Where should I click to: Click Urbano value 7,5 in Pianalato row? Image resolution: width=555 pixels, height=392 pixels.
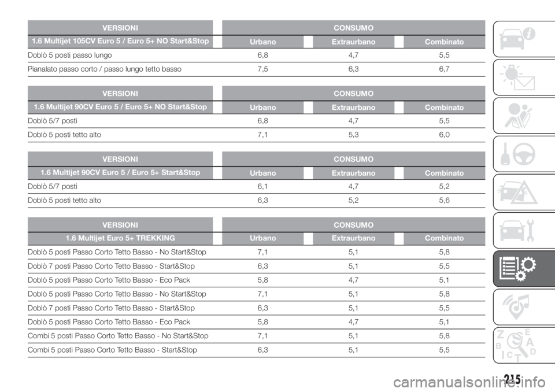click(262, 69)
